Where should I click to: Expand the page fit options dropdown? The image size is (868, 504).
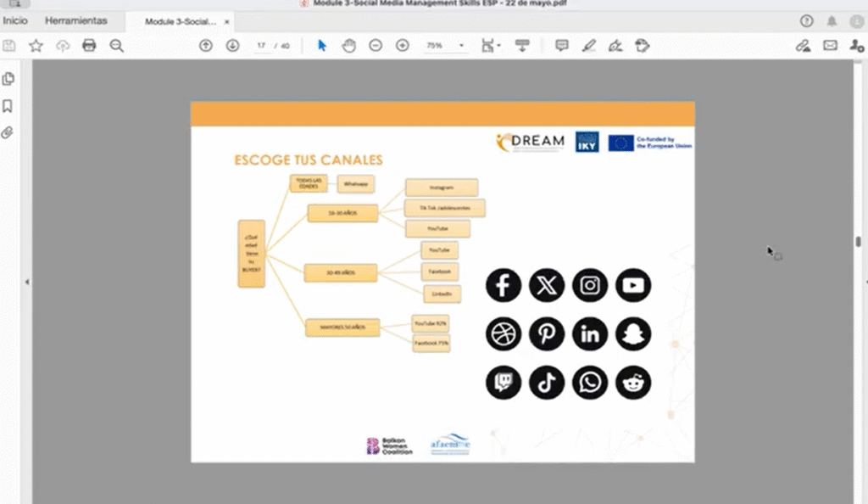pos(492,46)
